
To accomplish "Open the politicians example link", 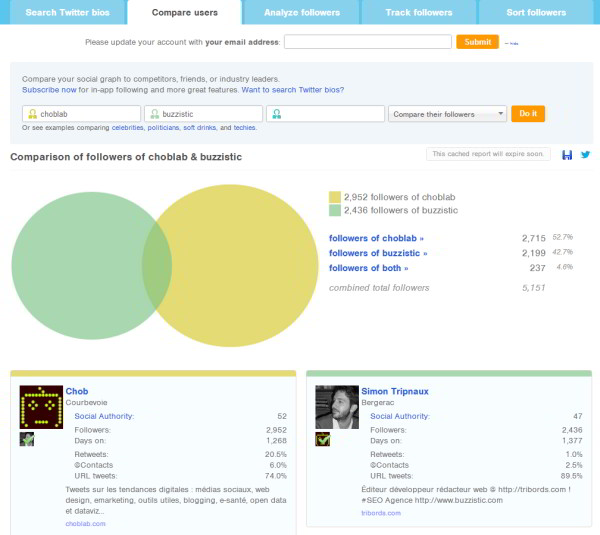I will (163, 128).
